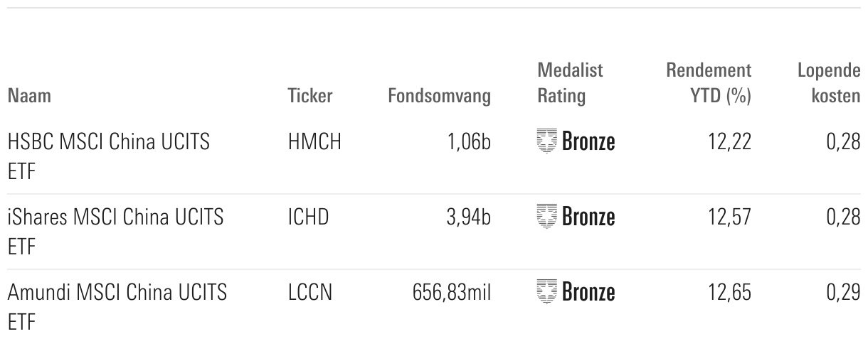Select the ICHD ticker symbol
The width and height of the screenshot is (868, 351).
click(x=309, y=217)
